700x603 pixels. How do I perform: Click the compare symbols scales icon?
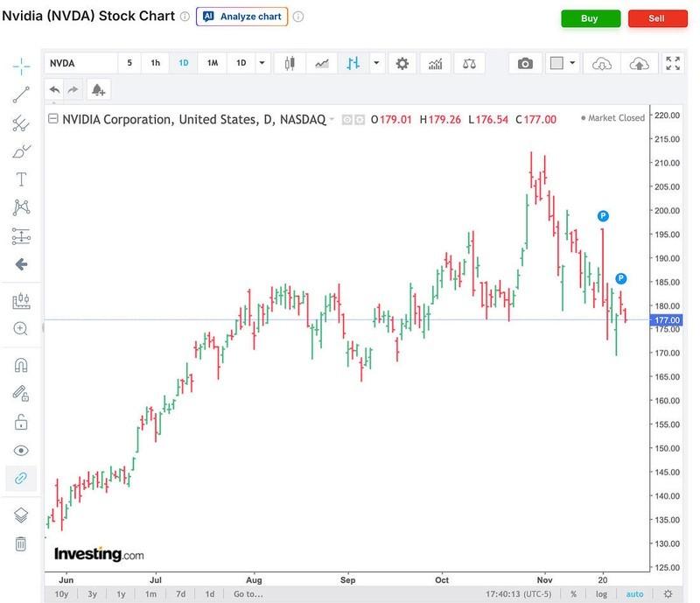[470, 63]
